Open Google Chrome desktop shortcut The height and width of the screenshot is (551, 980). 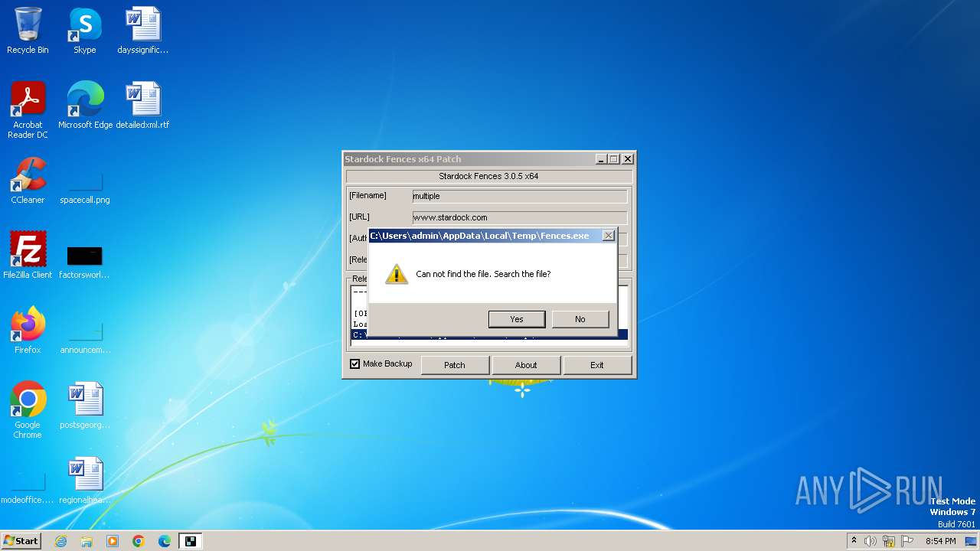pyautogui.click(x=28, y=410)
